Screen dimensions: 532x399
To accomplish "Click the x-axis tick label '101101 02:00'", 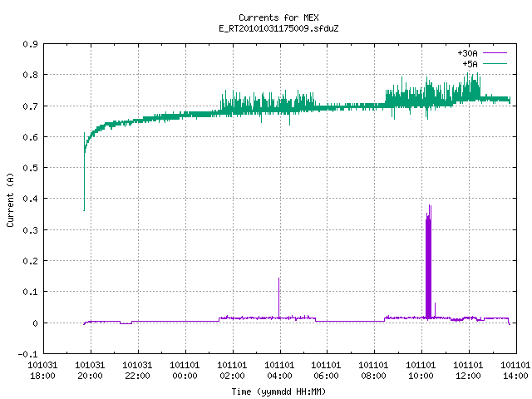I will click(232, 370).
